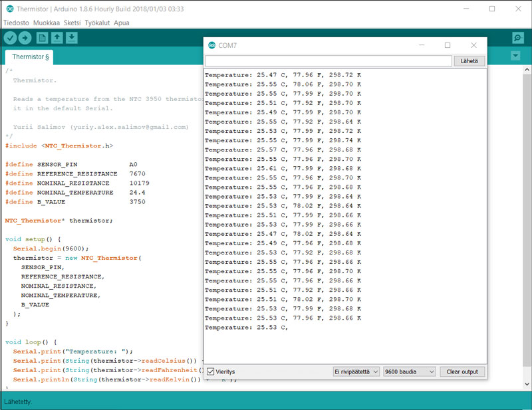Open an existing sketch with the up-arrow icon
This screenshot has width=532, height=410.
[x=57, y=38]
